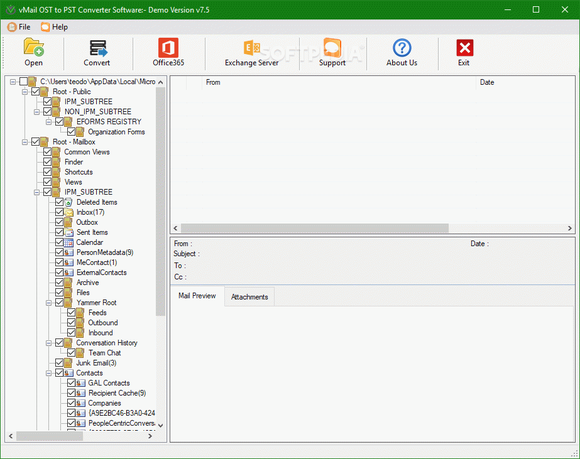Image resolution: width=580 pixels, height=459 pixels.
Task: Select the Calendar folder icon in tree
Action: coord(69,243)
